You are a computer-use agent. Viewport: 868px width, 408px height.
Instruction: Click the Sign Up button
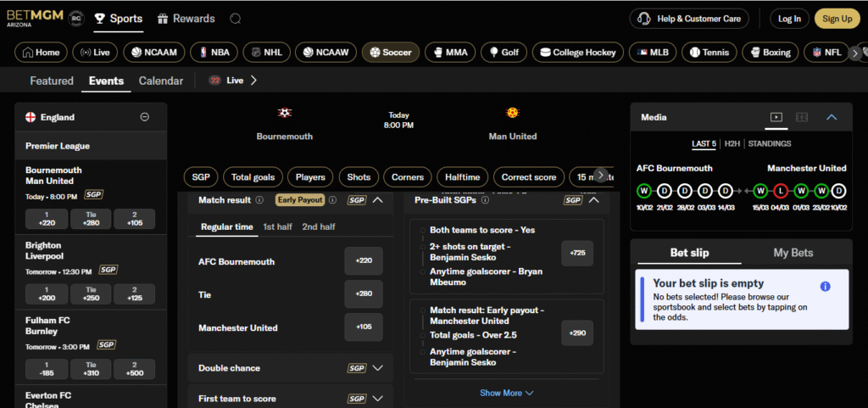[x=837, y=19]
